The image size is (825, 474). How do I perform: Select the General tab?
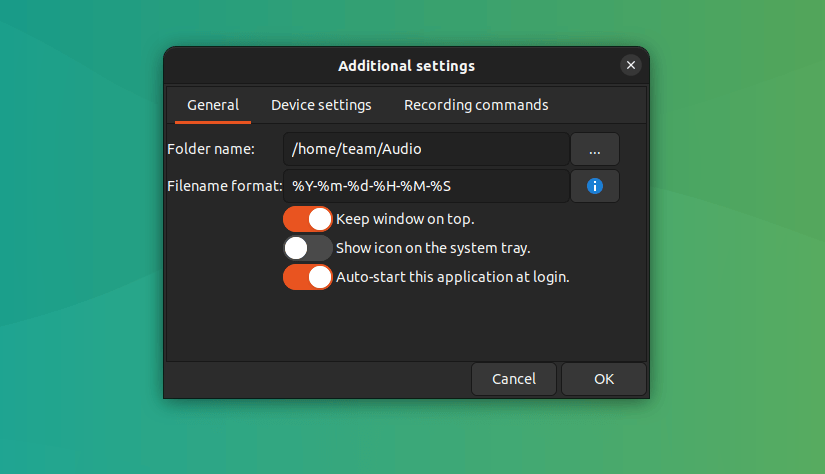pos(213,105)
